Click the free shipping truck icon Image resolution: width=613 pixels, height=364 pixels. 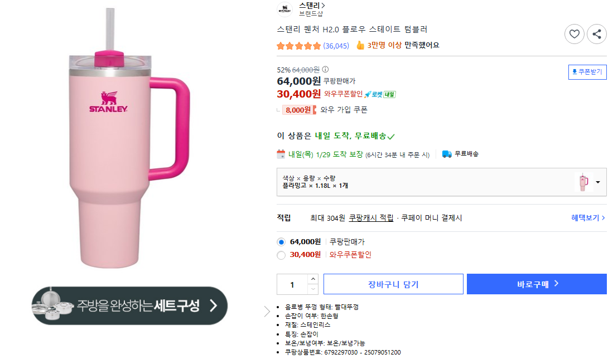[x=447, y=154]
